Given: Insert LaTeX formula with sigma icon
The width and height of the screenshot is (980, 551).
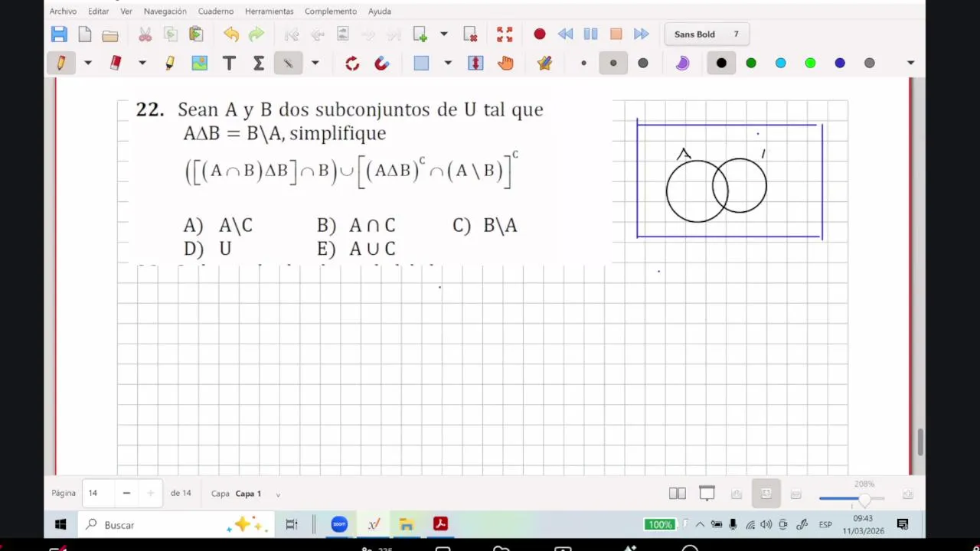Looking at the screenshot, I should pos(259,64).
